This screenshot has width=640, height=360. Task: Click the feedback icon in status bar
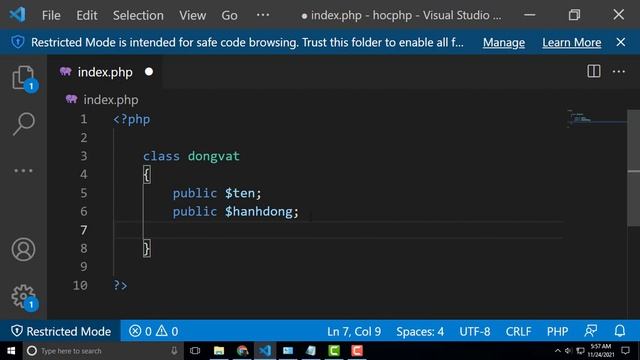pyautogui.click(x=591, y=331)
